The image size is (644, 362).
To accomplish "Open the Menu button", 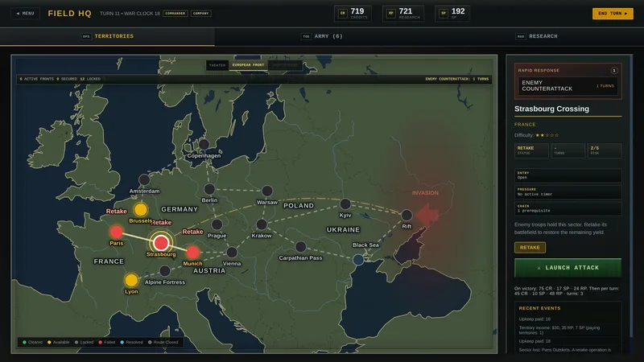I will (x=25, y=13).
